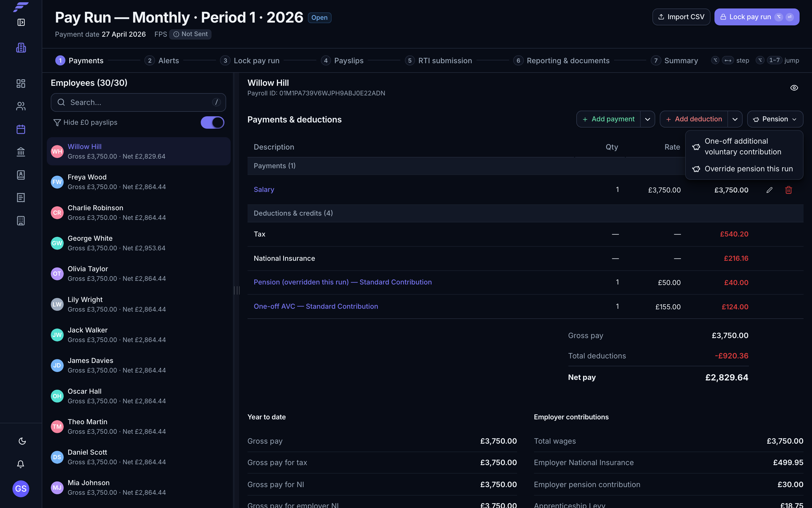Open the office building icon in sidebar
The width and height of the screenshot is (812, 508).
[21, 221]
